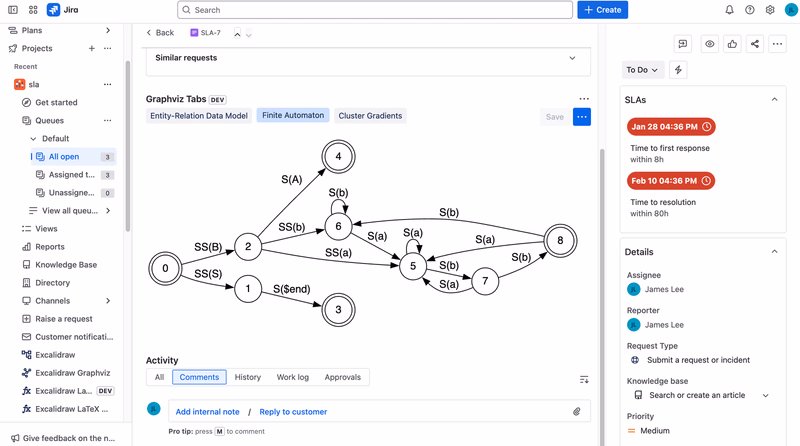Vote with the thumbs up icon
The height and width of the screenshot is (446, 800).
coord(732,44)
